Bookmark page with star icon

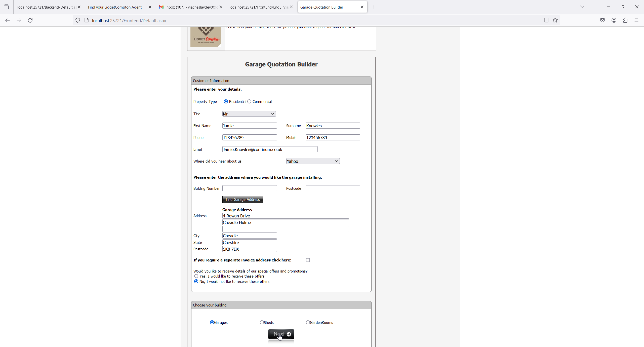(555, 20)
